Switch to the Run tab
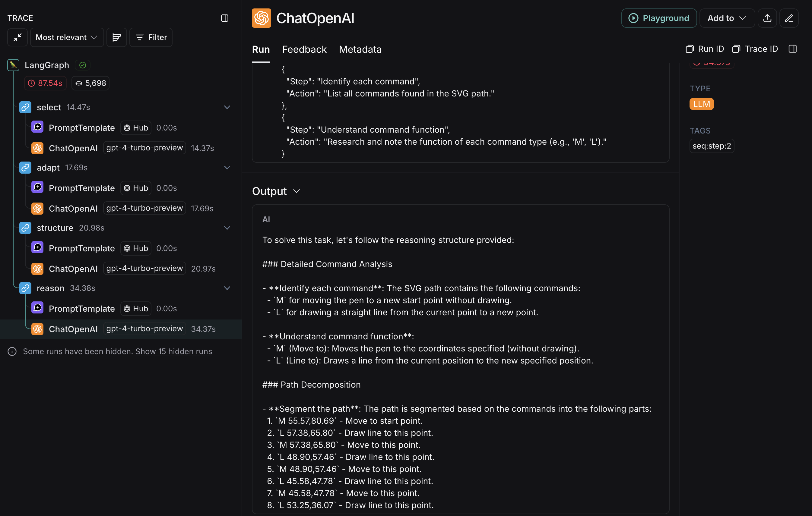 click(261, 49)
